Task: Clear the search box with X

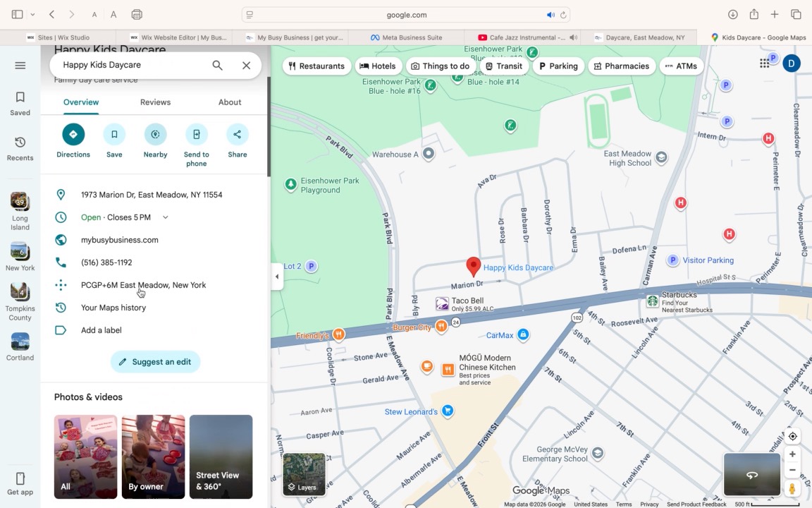Action: (246, 66)
